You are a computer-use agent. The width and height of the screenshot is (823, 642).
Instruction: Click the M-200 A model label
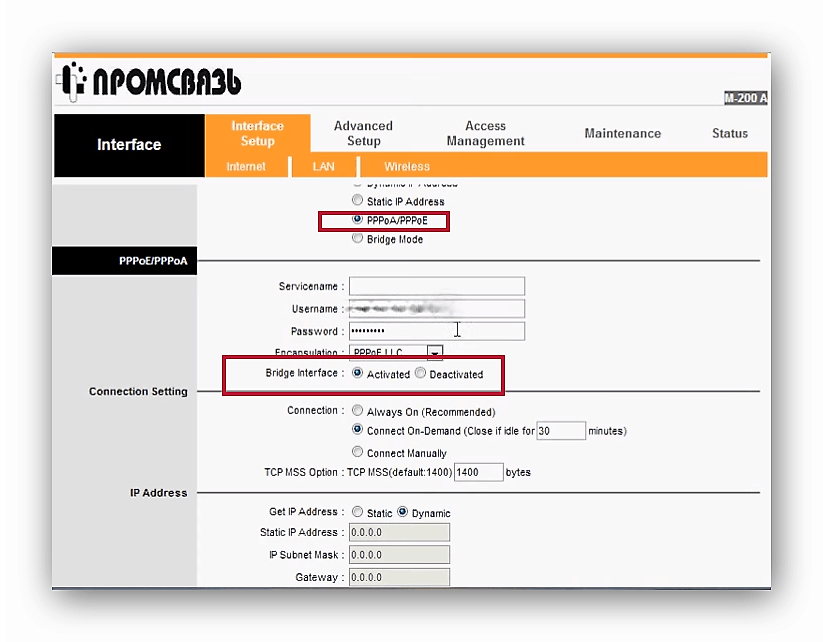point(745,98)
